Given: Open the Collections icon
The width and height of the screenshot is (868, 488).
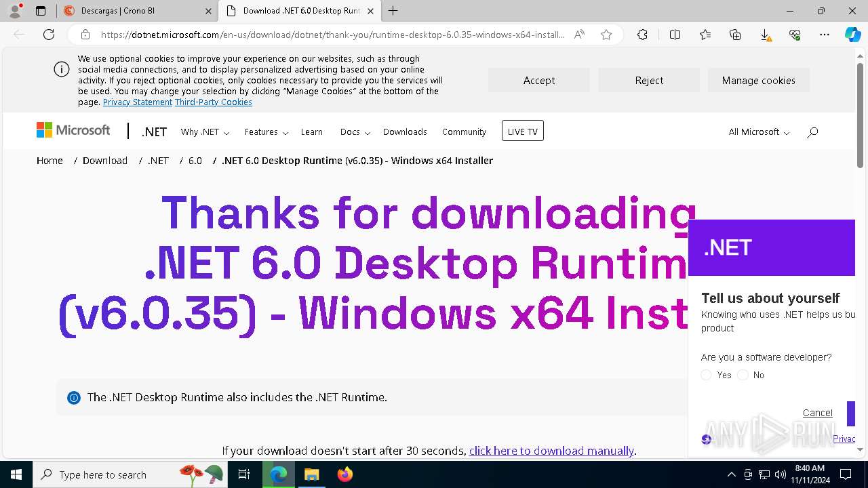Looking at the screenshot, I should click(735, 35).
